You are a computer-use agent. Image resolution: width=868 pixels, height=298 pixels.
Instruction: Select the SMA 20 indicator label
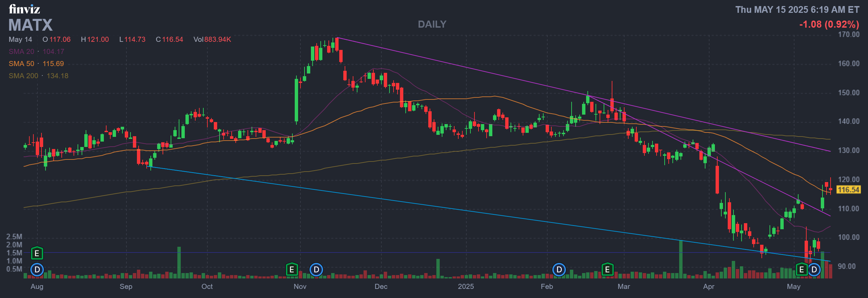point(22,52)
